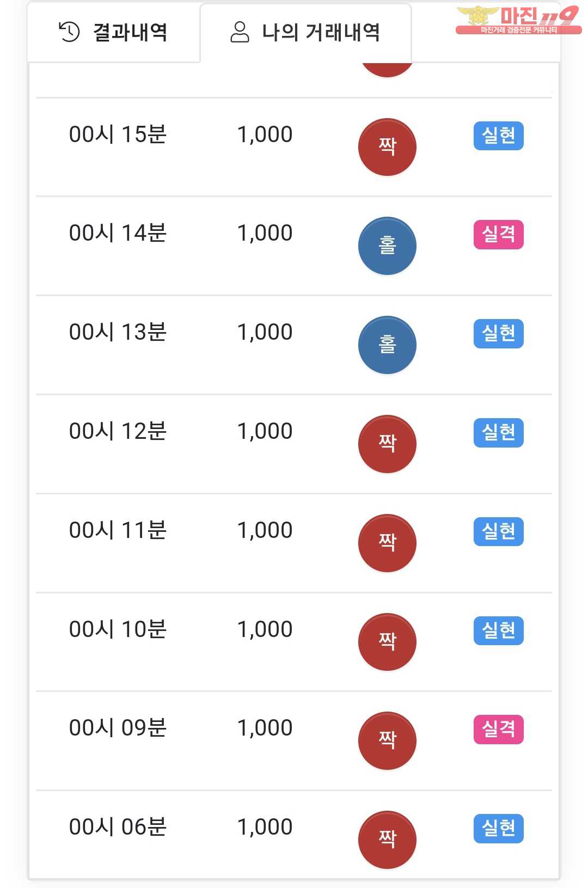
Task: Click the 1,000 amount at 00시 11분
Action: click(265, 530)
